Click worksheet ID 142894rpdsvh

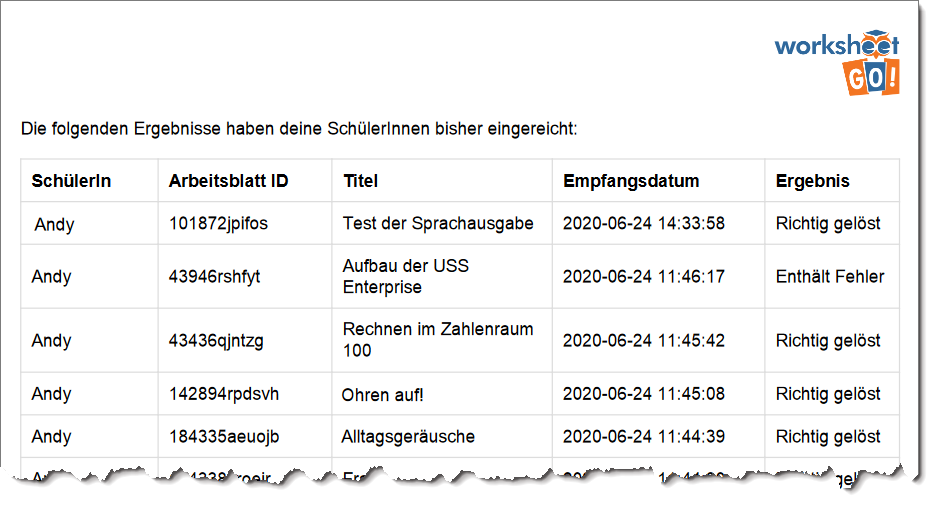tap(223, 394)
